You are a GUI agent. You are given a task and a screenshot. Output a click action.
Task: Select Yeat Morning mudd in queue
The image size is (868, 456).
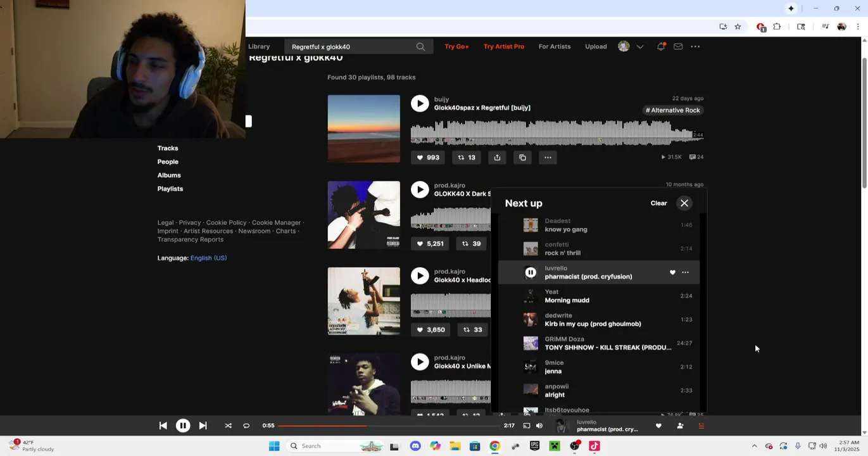(599, 296)
